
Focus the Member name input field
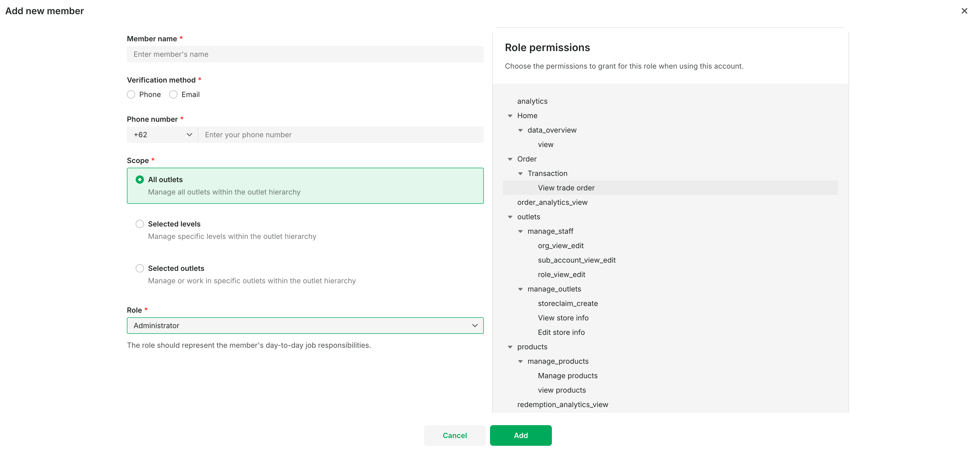pyautogui.click(x=305, y=54)
